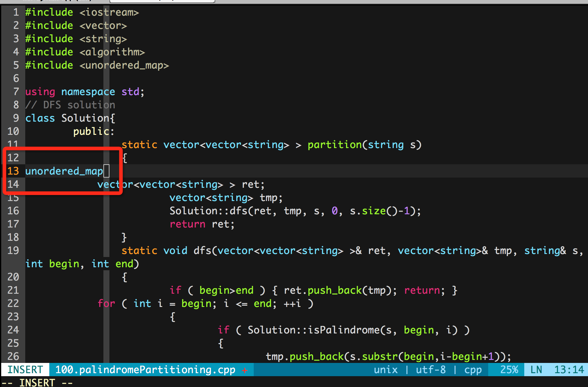Image resolution: width=588 pixels, height=387 pixels.
Task: Click the 'return' keyword on line 17
Action: point(187,224)
